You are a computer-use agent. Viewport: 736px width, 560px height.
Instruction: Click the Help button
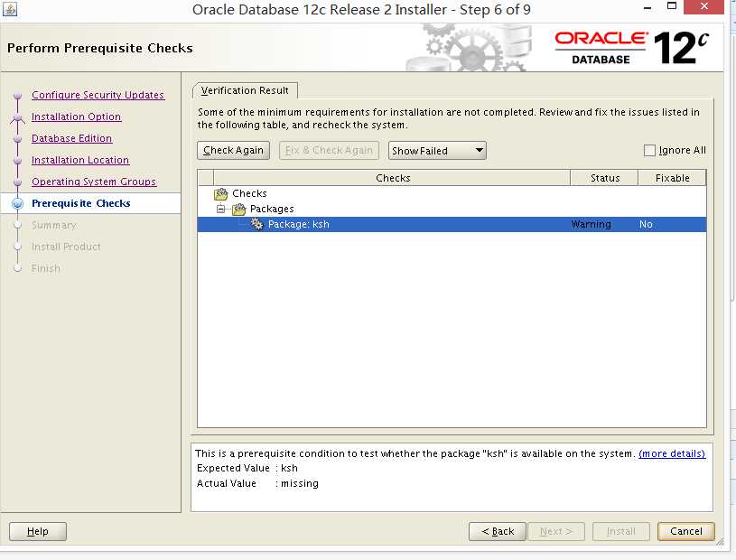[38, 531]
